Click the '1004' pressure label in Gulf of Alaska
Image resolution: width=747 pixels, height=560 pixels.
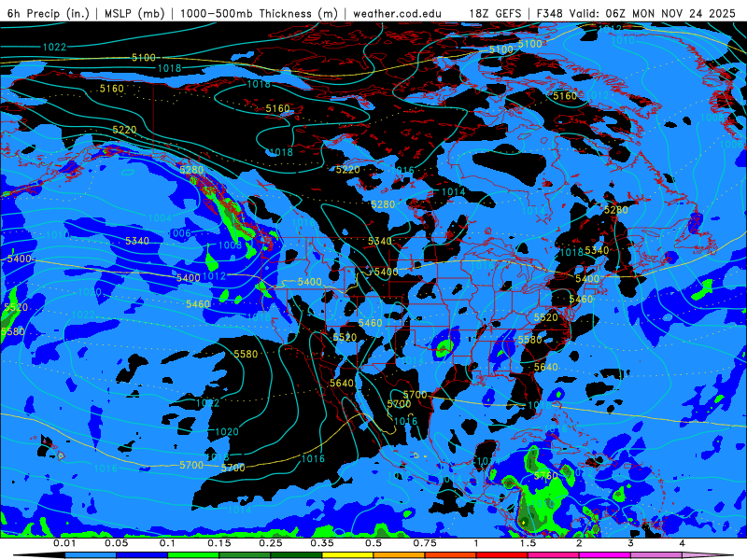coord(160,218)
